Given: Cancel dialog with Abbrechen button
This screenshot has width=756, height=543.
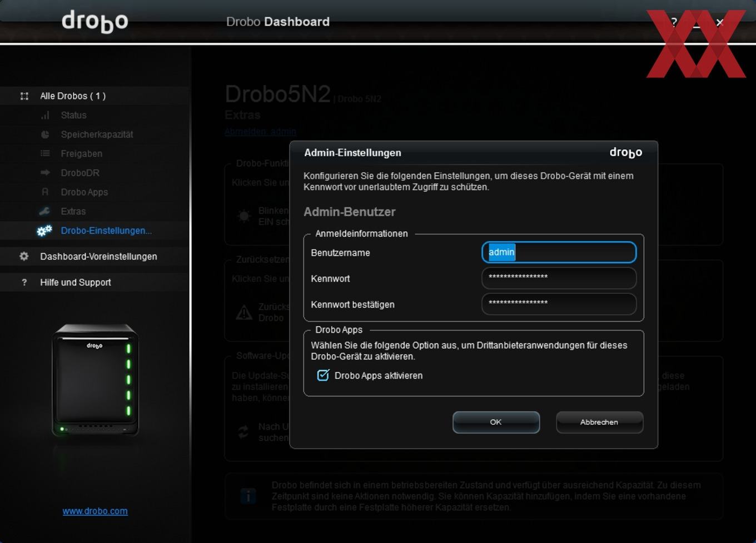Looking at the screenshot, I should tap(599, 422).
